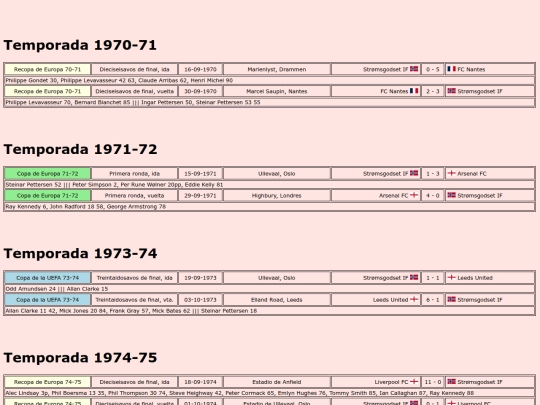540x405 pixels.
Task: Click the 4 - 0 score
Action: point(433,196)
